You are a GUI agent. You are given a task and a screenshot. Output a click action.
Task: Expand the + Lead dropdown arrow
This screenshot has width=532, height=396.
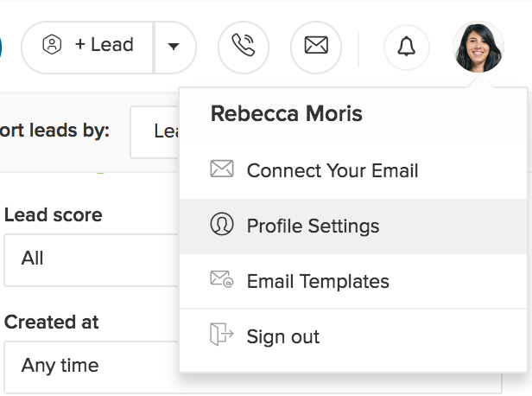(174, 47)
